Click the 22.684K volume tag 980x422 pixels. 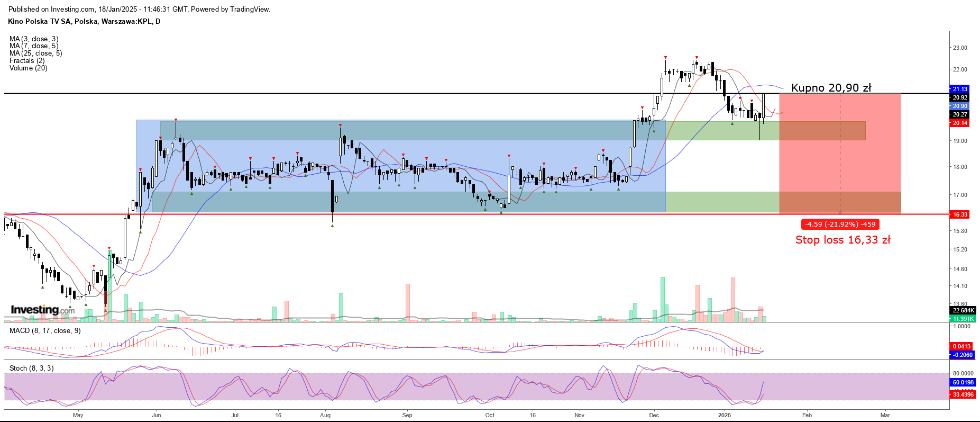coord(963,310)
